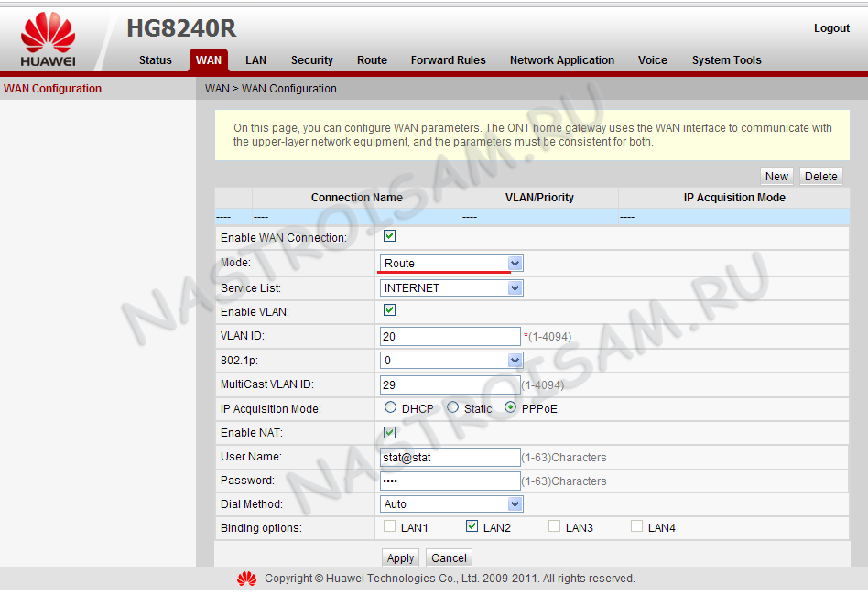
Task: Check the LAN1 binding option
Action: [389, 526]
